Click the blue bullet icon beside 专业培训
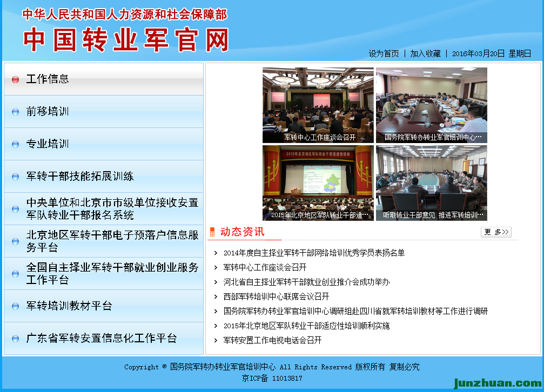Image resolution: width=544 pixels, height=392 pixels. click(x=15, y=144)
